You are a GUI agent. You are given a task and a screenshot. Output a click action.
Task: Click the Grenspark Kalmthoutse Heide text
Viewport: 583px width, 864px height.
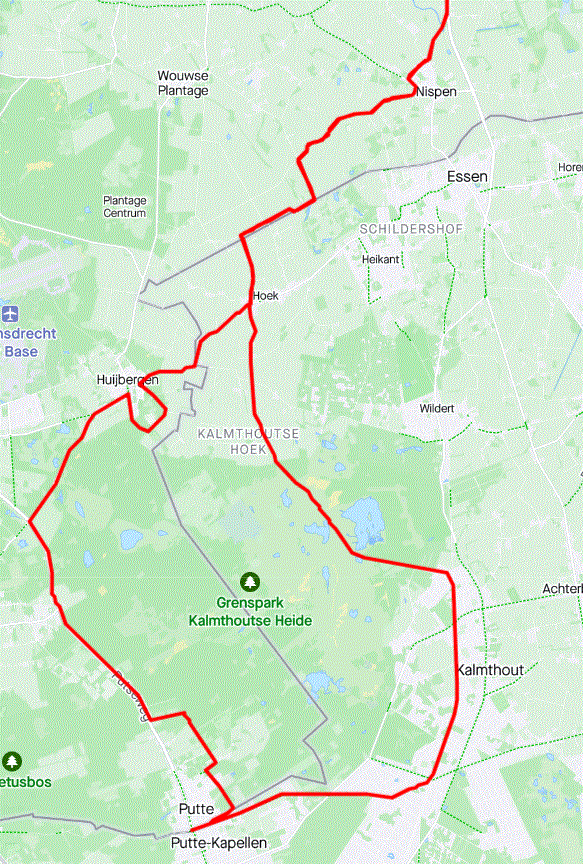[x=250, y=612]
